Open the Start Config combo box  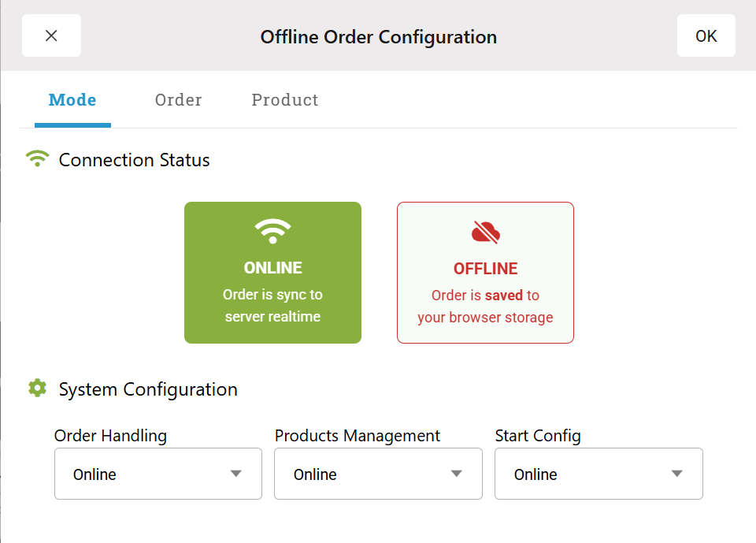pyautogui.click(x=598, y=474)
